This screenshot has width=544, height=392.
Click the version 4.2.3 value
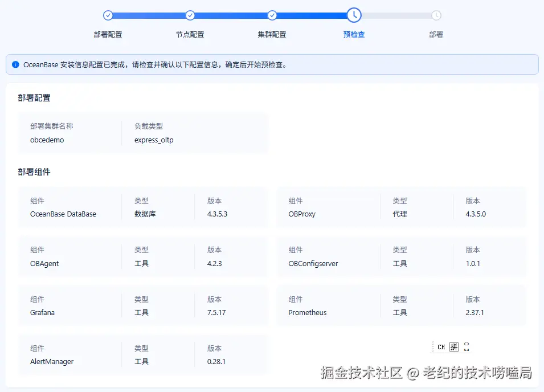coord(214,264)
